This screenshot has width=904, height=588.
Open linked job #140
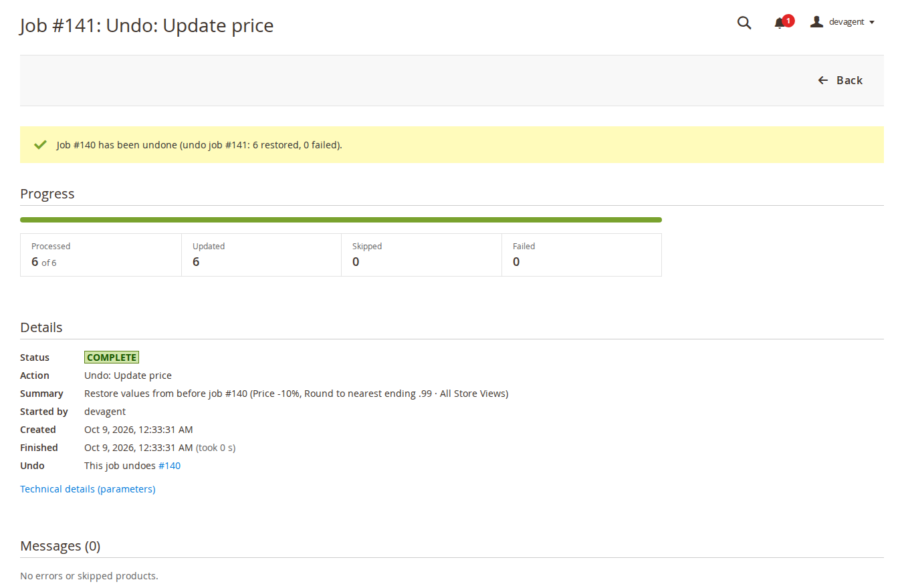point(169,466)
